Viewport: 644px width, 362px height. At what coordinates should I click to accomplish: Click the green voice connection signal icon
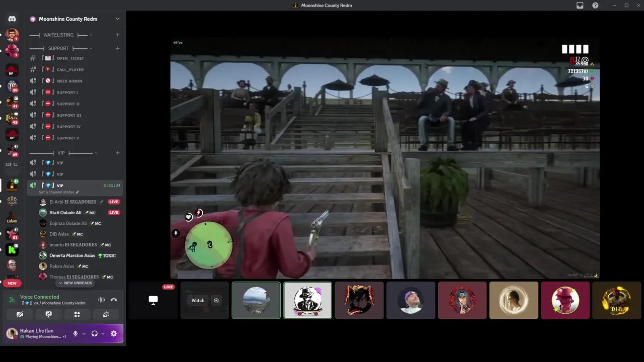click(12, 300)
